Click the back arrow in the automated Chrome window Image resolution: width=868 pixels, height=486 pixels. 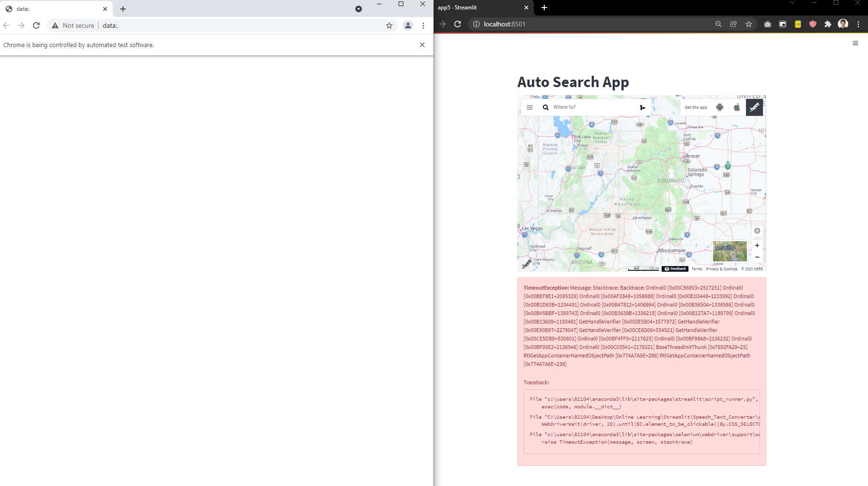click(x=7, y=25)
